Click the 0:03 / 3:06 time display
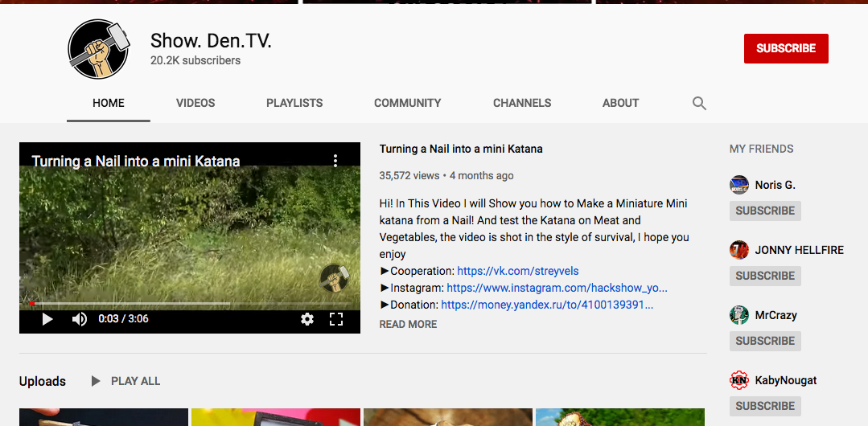Viewport: 868px width, 426px height. point(123,319)
